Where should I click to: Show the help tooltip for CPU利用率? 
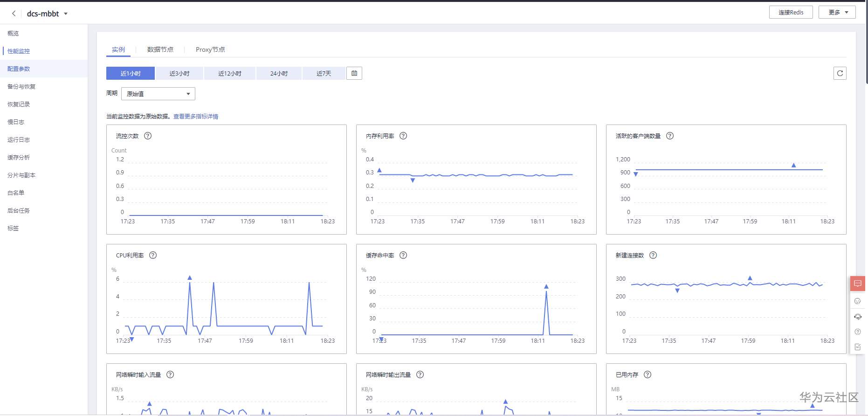pos(153,255)
